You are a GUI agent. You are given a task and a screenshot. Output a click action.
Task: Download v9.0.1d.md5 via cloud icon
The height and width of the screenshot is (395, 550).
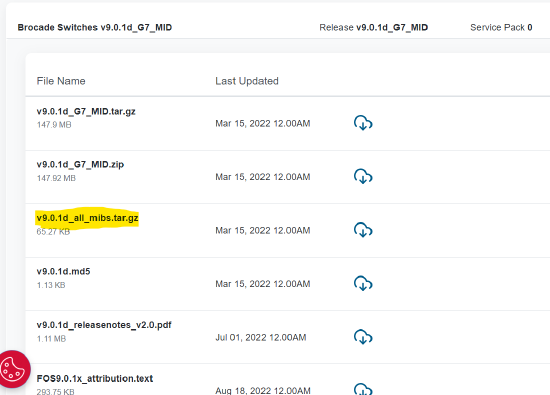coord(363,283)
